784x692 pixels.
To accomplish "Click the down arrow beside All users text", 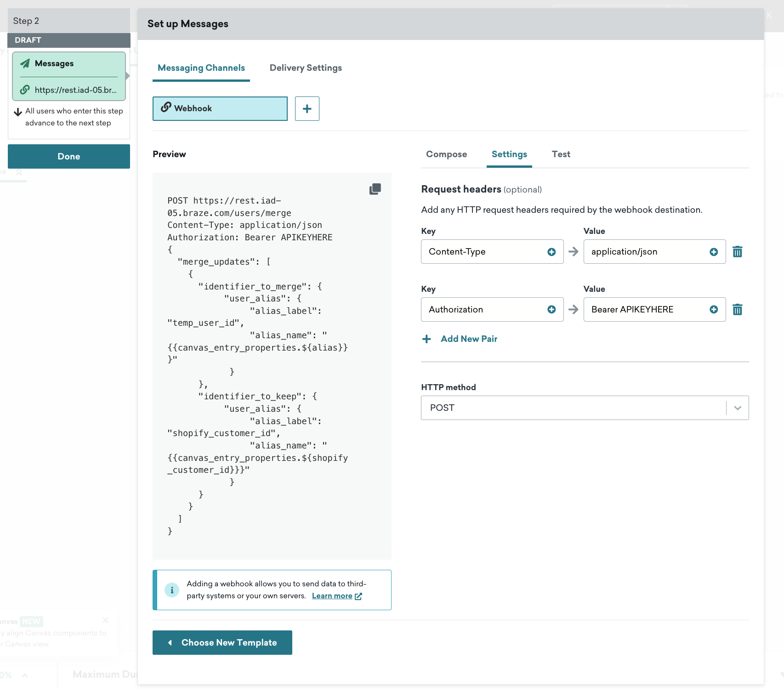I will 18,112.
